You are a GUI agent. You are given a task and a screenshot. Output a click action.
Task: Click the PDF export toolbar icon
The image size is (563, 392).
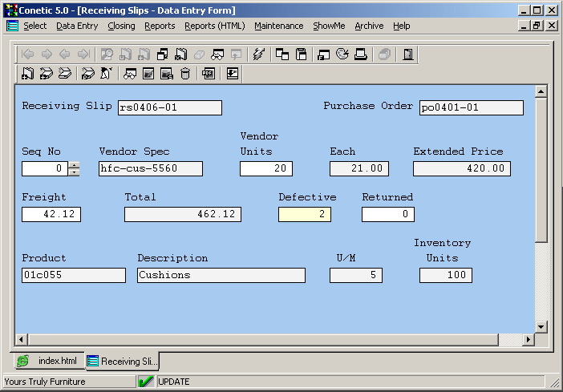click(209, 74)
